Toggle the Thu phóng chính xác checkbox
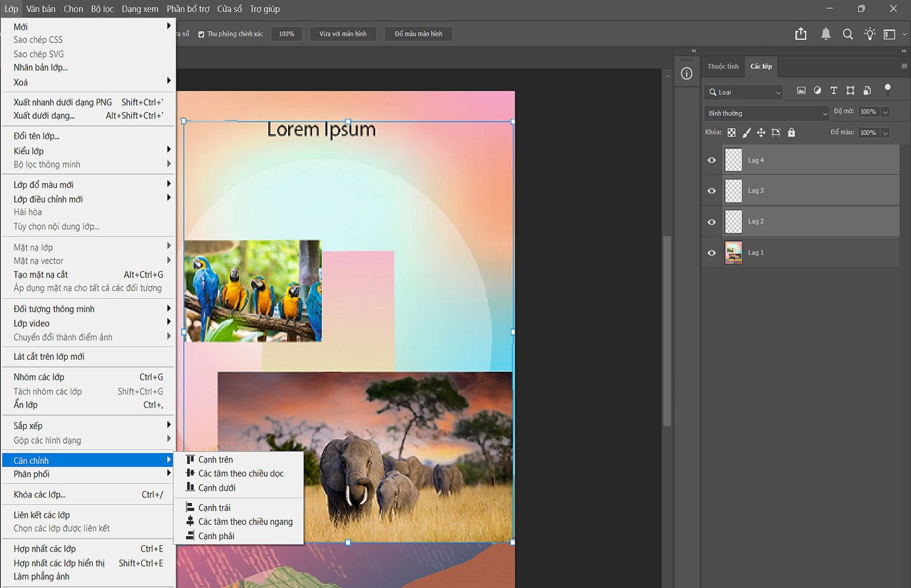 pyautogui.click(x=201, y=34)
